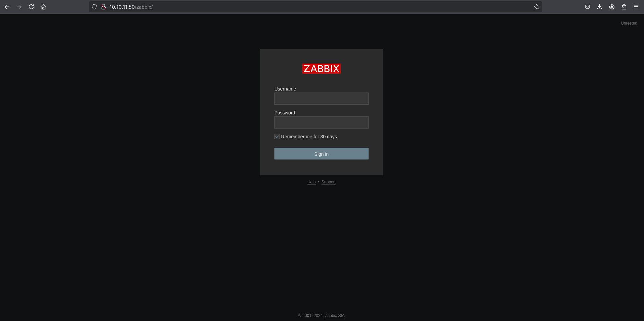This screenshot has height=321, width=644.
Task: Open the browser hamburger menu
Action: pos(636,7)
